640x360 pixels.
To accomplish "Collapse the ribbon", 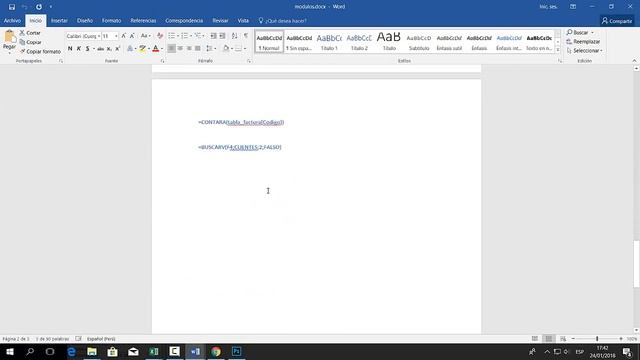I will pos(634,61).
